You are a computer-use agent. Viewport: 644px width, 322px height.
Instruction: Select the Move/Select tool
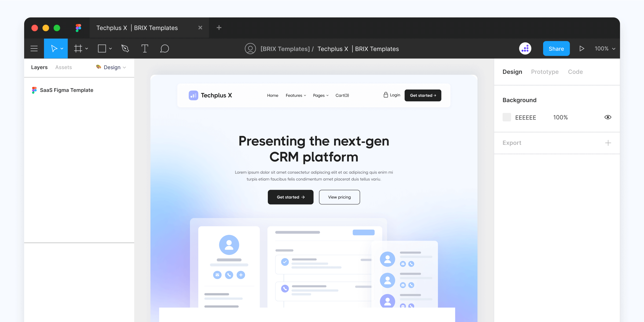(55, 49)
